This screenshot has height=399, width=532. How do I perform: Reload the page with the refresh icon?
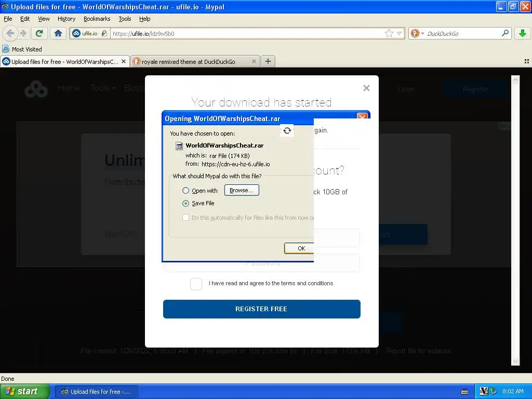(39, 33)
